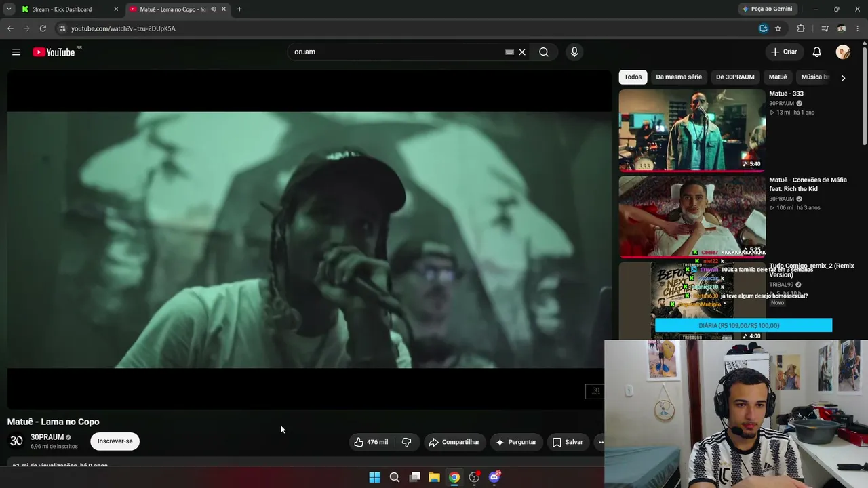
Task: Open the YouTube account avatar menu
Action: [843, 52]
